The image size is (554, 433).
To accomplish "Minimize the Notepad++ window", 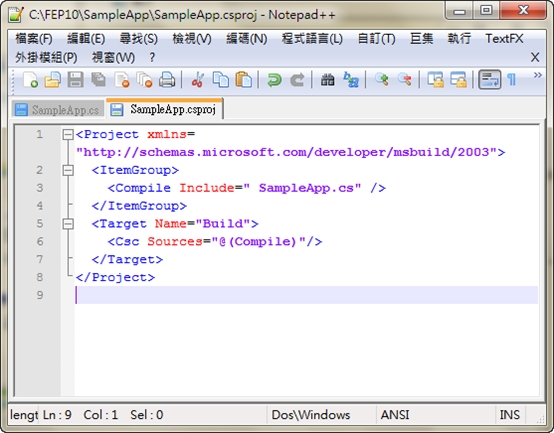I will pos(459,11).
